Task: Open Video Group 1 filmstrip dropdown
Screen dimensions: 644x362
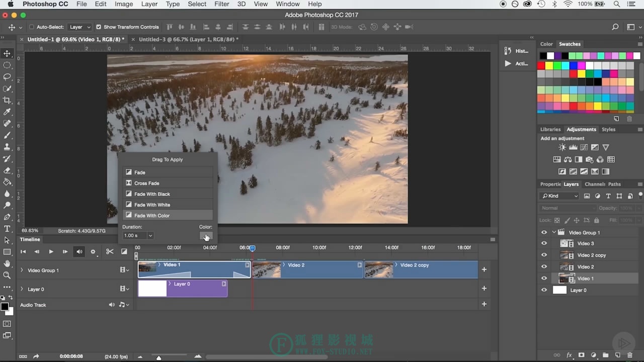Action: [x=124, y=270]
